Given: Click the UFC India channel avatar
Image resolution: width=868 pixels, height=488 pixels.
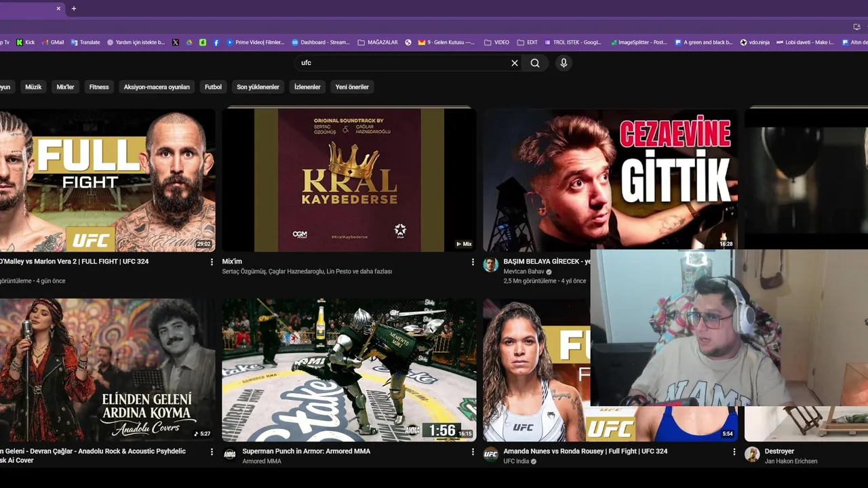Looking at the screenshot, I should pos(491,454).
